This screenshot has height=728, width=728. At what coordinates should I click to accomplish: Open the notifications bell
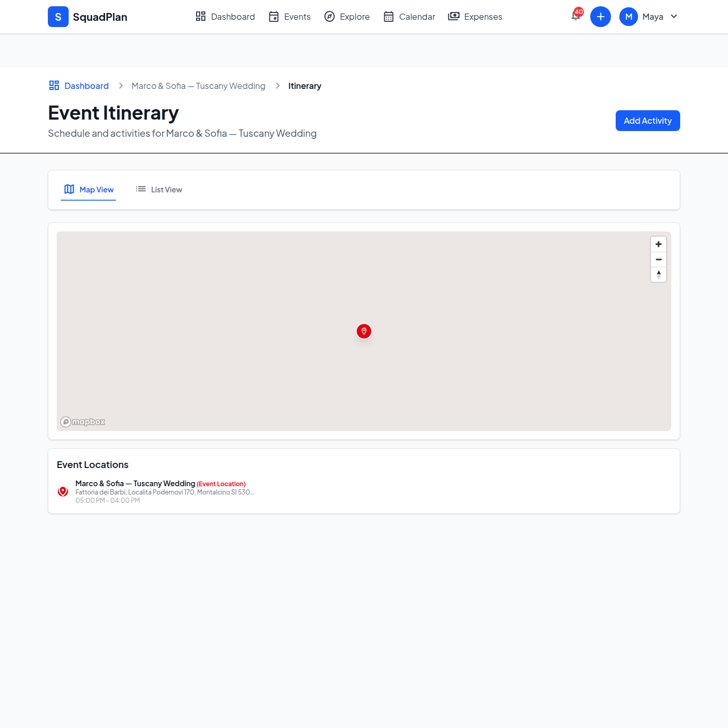[576, 16]
